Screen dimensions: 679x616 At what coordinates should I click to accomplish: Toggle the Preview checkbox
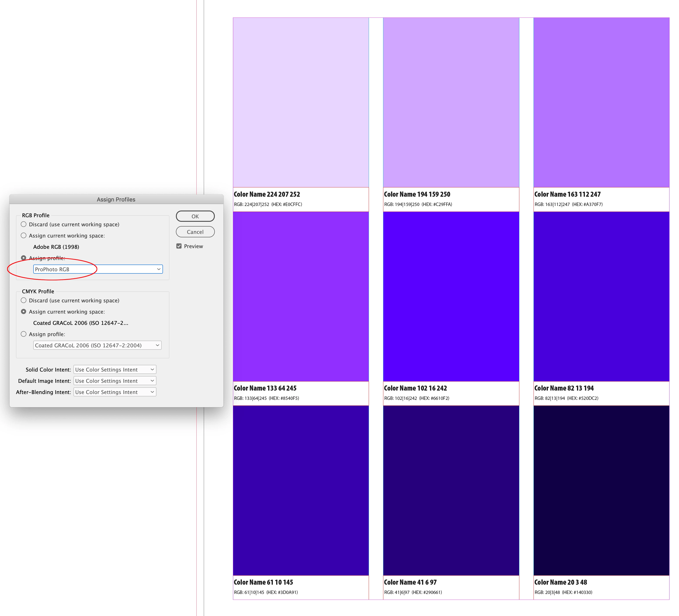(x=179, y=246)
